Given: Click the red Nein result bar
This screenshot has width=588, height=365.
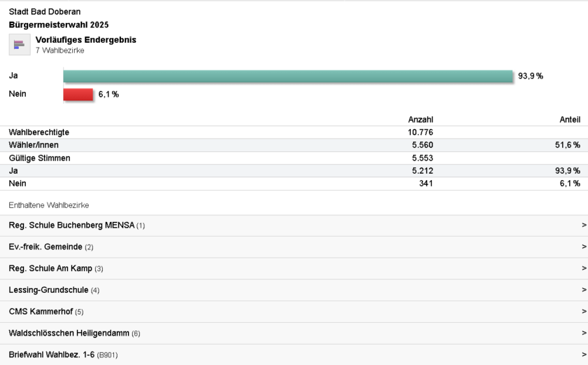Looking at the screenshot, I should [78, 95].
